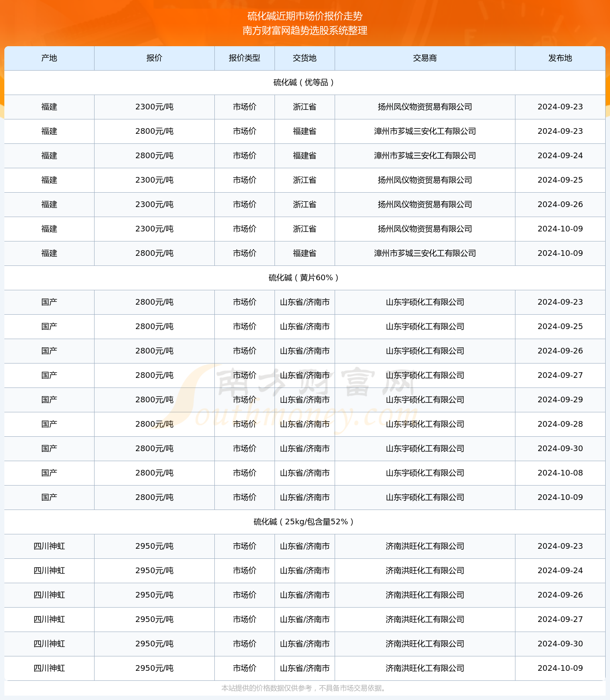Image resolution: width=610 pixels, height=700 pixels.
Task: Click 山东省/济南市 in the 国产 2024-09-28 row
Action: pyautogui.click(x=305, y=424)
